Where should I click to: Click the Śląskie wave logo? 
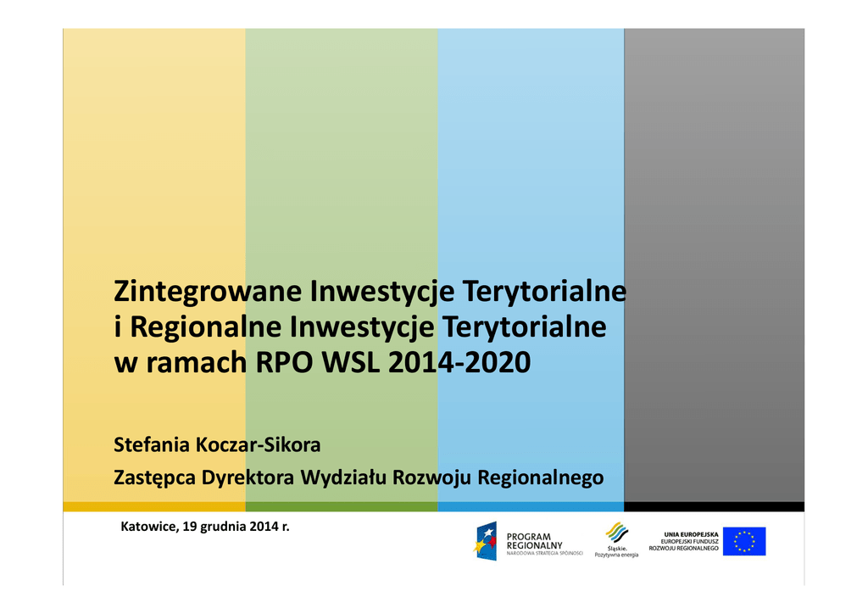point(616,533)
